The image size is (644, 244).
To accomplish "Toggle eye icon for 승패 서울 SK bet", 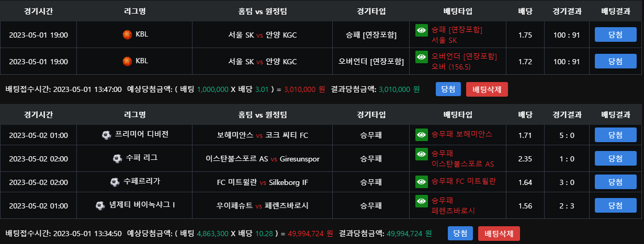I will (422, 30).
